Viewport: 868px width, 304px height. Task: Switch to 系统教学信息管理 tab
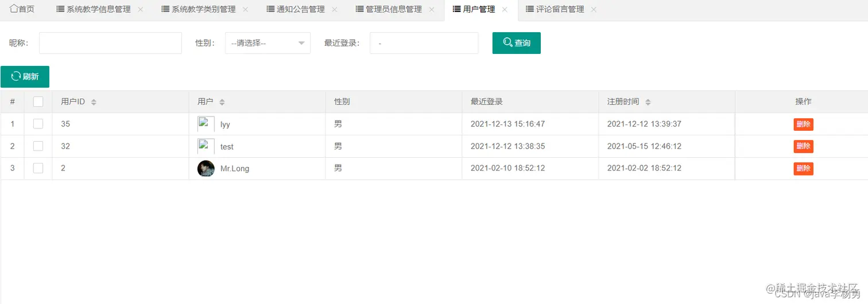[x=94, y=9]
